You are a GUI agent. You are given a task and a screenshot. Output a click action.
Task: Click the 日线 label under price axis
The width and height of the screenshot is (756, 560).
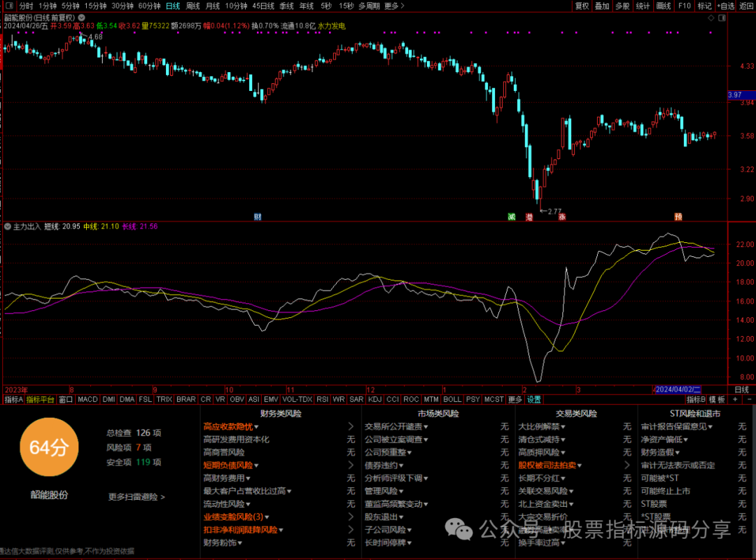(x=741, y=390)
